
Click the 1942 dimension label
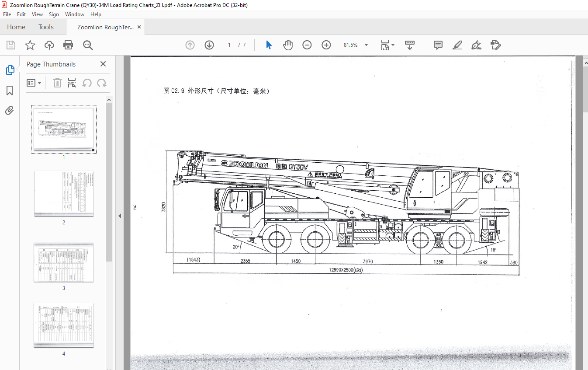click(x=482, y=262)
